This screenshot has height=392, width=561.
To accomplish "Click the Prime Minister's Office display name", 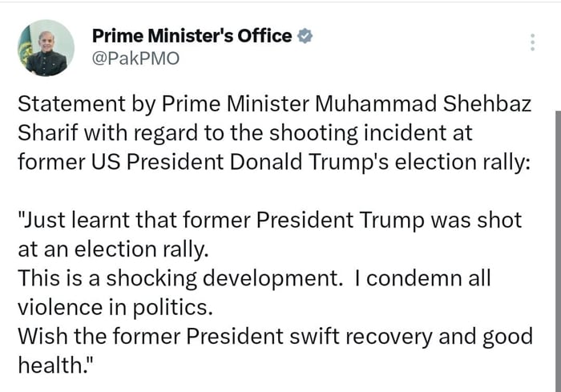I will tap(192, 35).
